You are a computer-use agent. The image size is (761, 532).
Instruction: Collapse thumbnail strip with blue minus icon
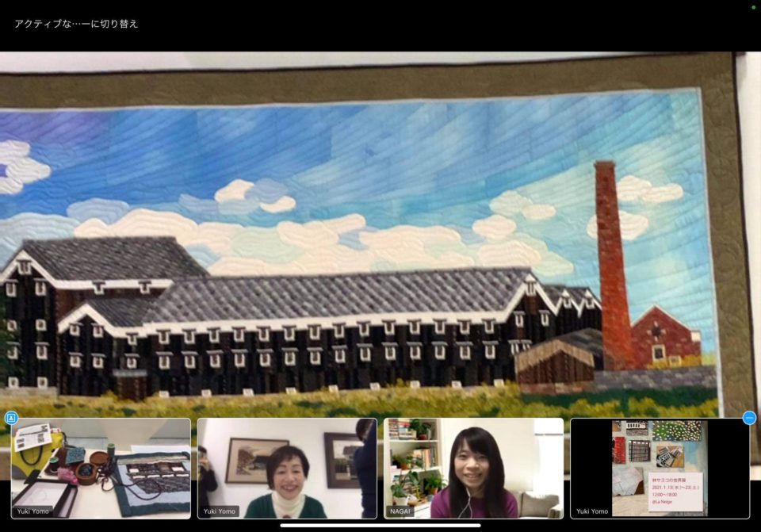749,418
